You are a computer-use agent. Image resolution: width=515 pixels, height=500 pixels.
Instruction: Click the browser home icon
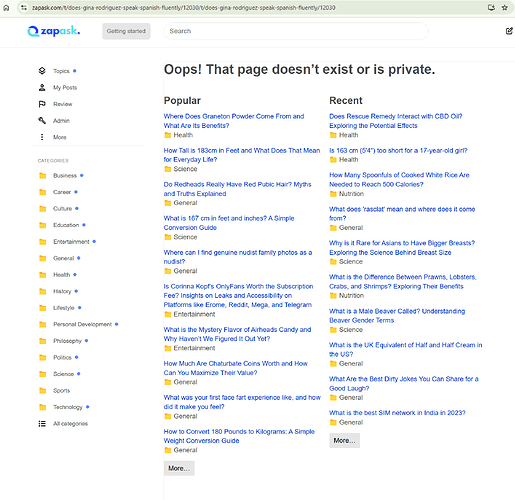pyautogui.click(x=6, y=8)
